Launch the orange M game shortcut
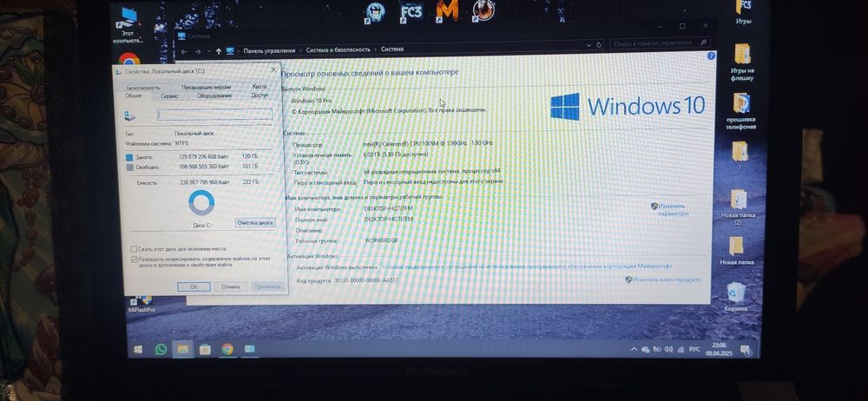The width and height of the screenshot is (868, 401). click(x=447, y=10)
